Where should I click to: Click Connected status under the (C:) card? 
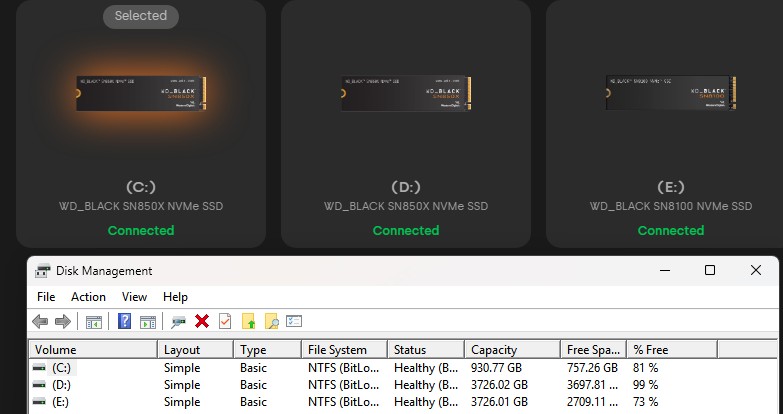tap(141, 231)
